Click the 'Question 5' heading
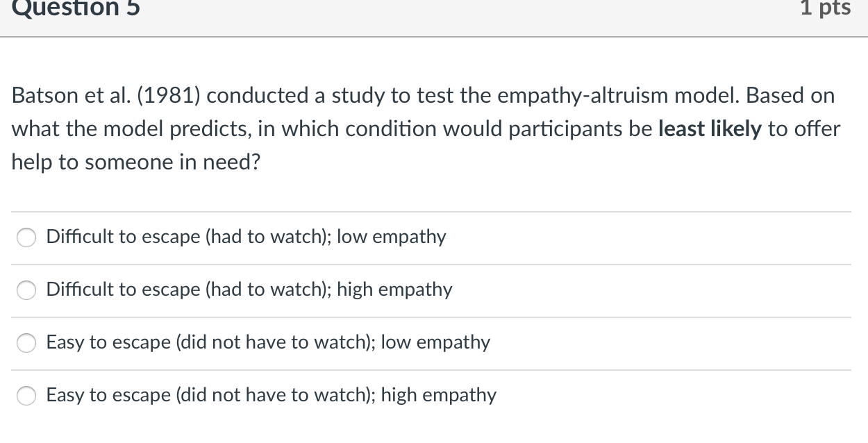This screenshot has height=443, width=868. [76, 8]
